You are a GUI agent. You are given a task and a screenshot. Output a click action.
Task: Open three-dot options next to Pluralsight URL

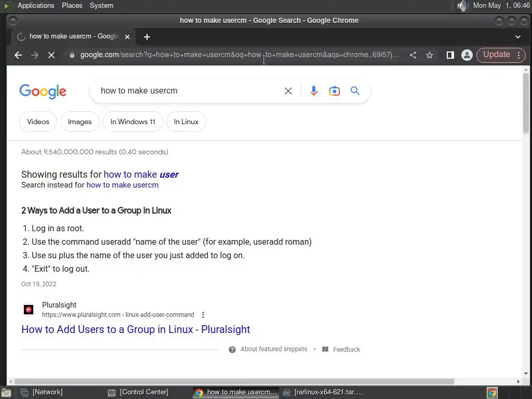(x=203, y=315)
